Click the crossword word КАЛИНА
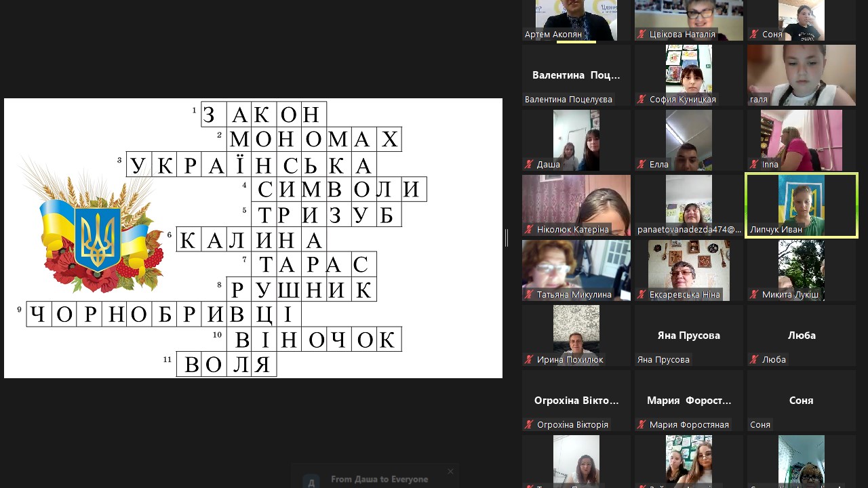The height and width of the screenshot is (488, 868). pos(252,239)
